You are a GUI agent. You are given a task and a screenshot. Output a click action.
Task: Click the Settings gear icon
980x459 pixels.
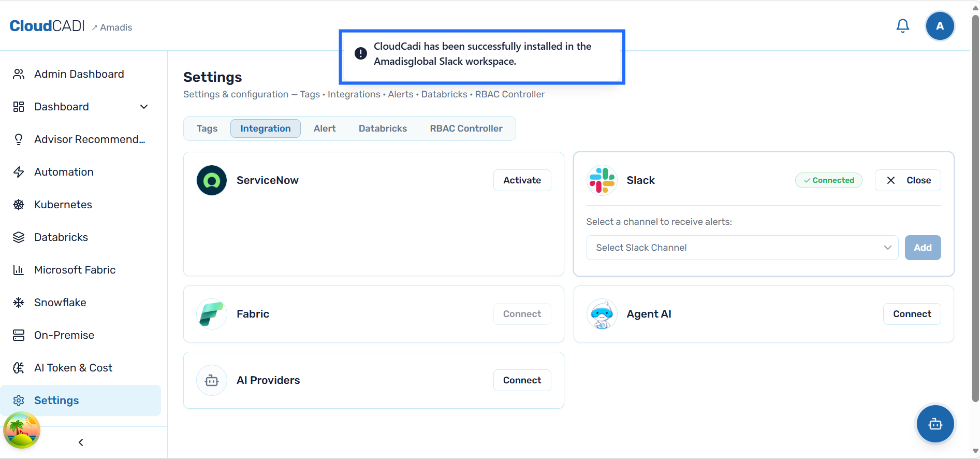19,400
